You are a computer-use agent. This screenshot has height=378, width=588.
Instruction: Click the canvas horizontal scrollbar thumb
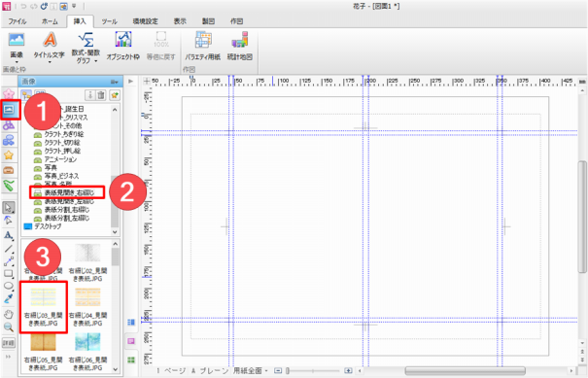465,370
